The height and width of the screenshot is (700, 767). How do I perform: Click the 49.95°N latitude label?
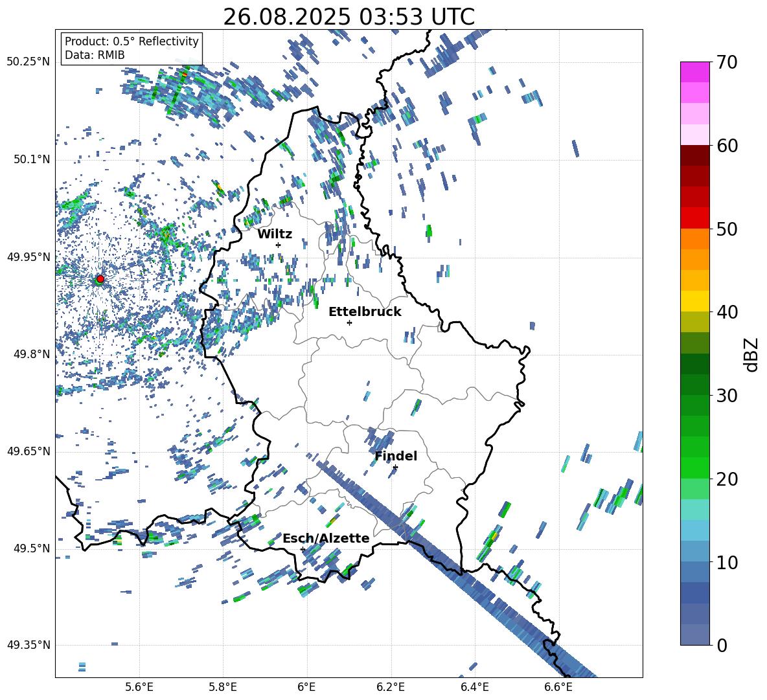point(29,256)
